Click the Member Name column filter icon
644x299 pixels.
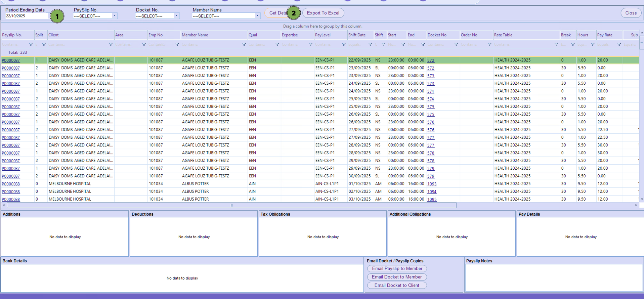(x=244, y=44)
